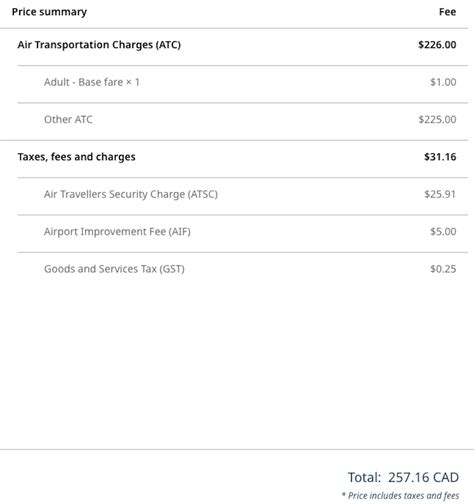Click the $0.25 GST amount
This screenshot has width=474, height=504.
coord(443,269)
